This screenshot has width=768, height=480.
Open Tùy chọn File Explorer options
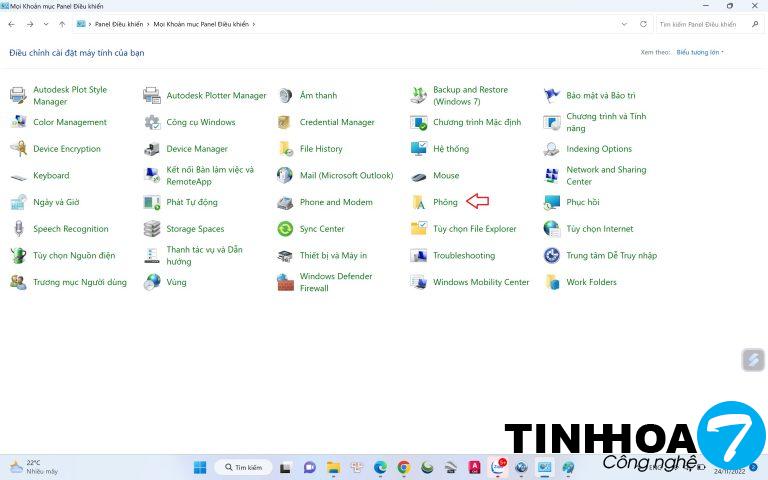coord(474,229)
